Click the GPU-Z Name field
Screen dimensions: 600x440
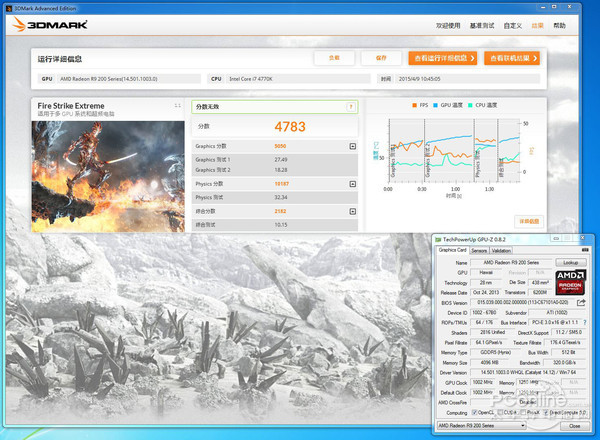511,262
